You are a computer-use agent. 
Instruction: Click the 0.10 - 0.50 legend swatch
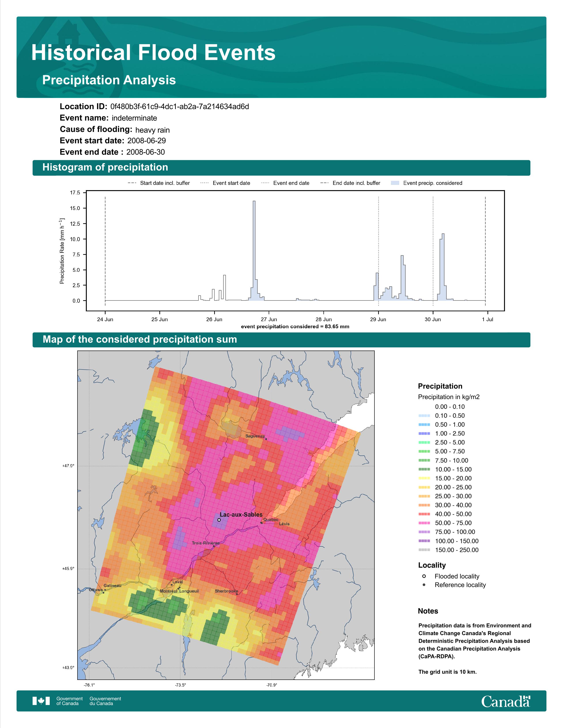(x=424, y=416)
